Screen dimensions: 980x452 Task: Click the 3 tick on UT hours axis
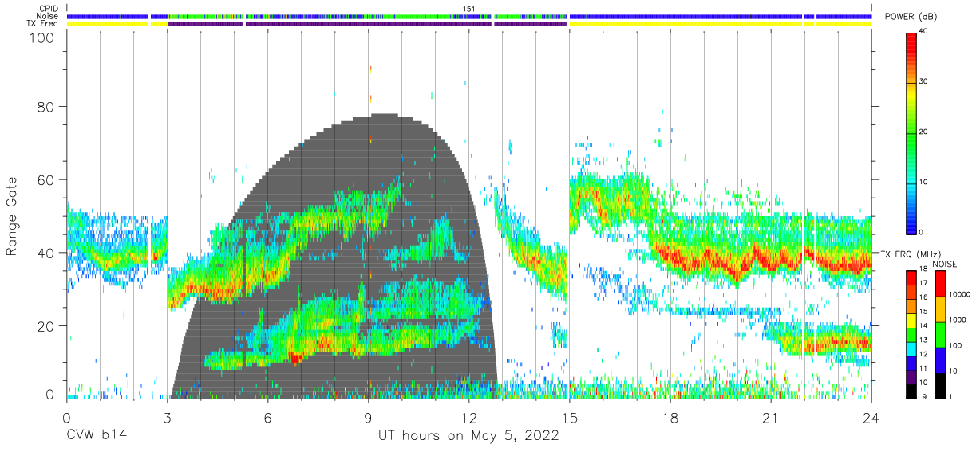tap(167, 417)
